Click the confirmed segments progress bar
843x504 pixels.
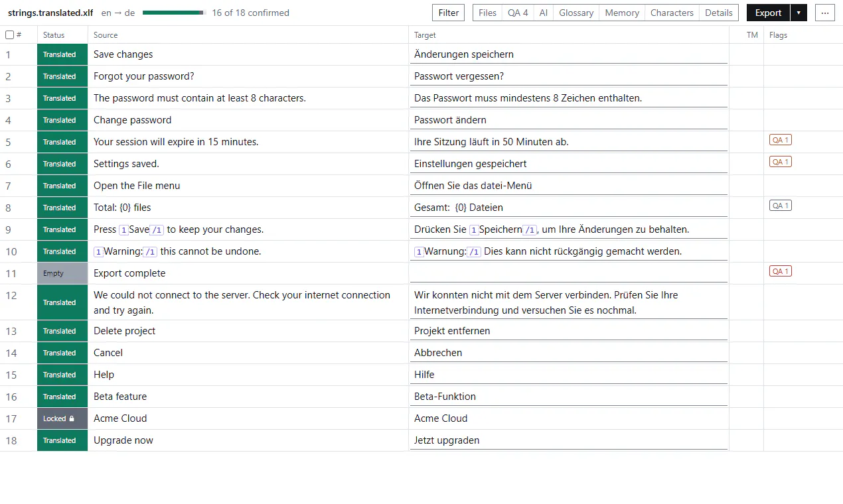pos(175,13)
